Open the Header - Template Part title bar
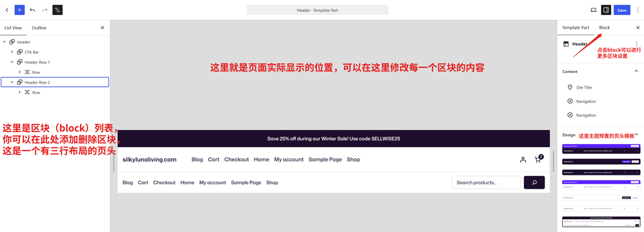 [317, 10]
